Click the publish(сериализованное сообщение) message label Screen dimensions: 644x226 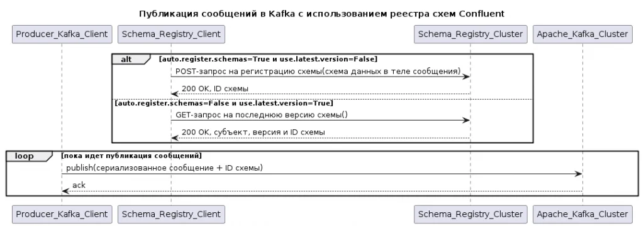[x=164, y=168]
